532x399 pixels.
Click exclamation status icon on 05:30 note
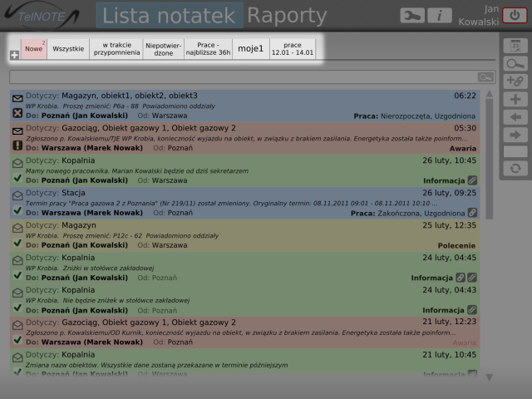click(17, 145)
